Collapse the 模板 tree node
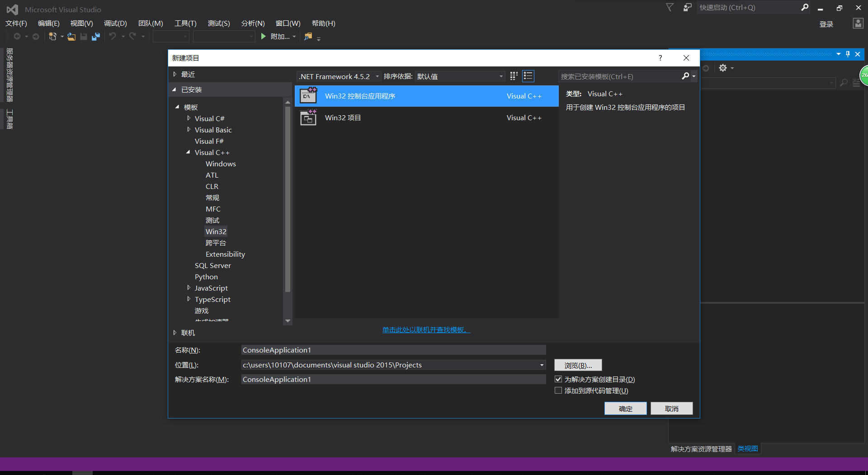 pos(177,107)
